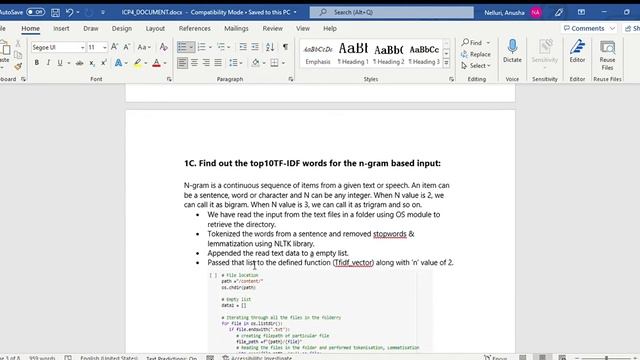This screenshot has height=360, width=640.
Task: Toggle Bold formatting
Action: 37,63
